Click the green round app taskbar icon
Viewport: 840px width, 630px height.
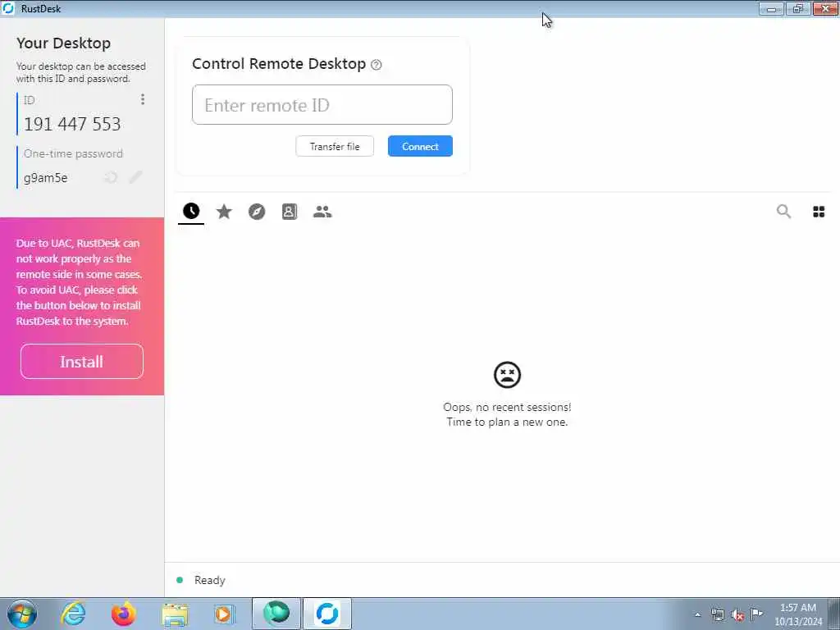point(276,614)
